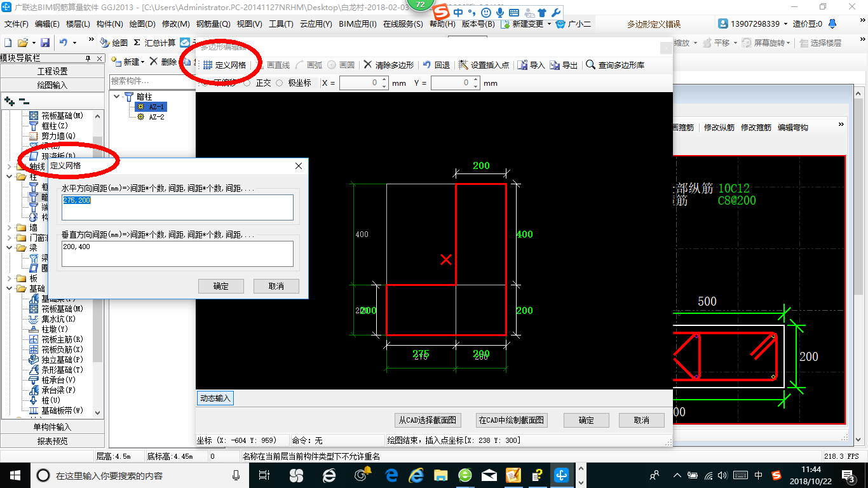This screenshot has height=488, width=868.
Task: Click vertical spacing field containing 200,400
Action: tap(177, 254)
